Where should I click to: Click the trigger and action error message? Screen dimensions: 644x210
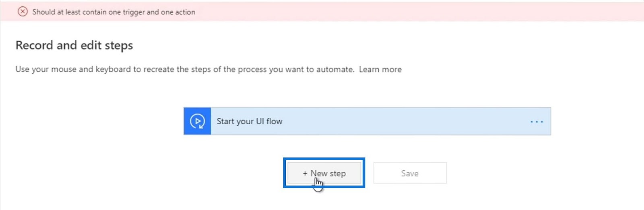[x=114, y=12]
